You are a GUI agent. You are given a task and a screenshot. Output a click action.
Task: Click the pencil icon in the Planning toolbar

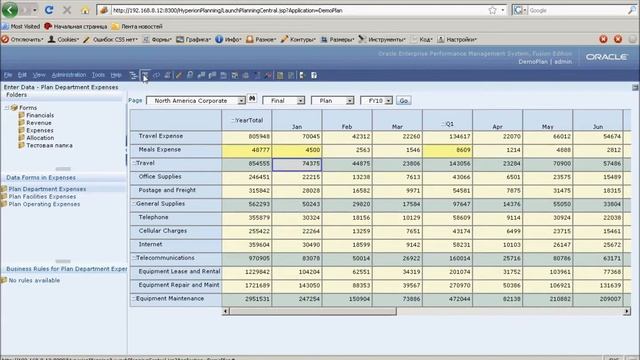click(x=178, y=75)
